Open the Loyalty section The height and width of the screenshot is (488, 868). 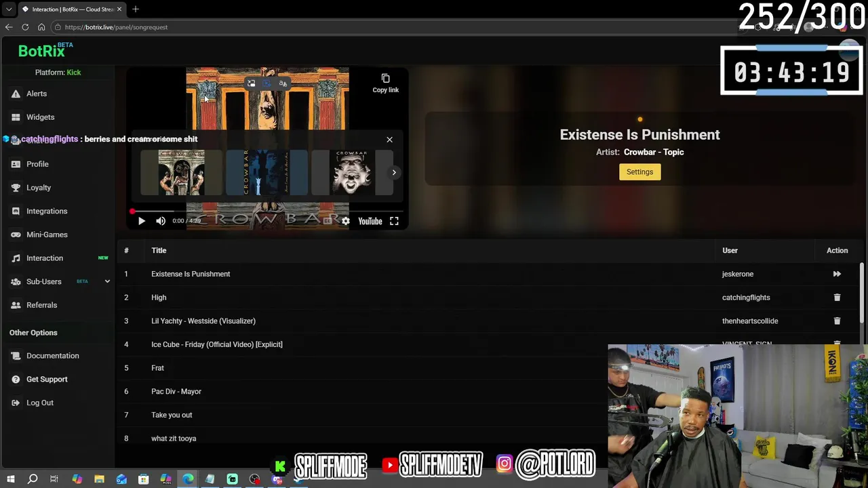pos(39,188)
